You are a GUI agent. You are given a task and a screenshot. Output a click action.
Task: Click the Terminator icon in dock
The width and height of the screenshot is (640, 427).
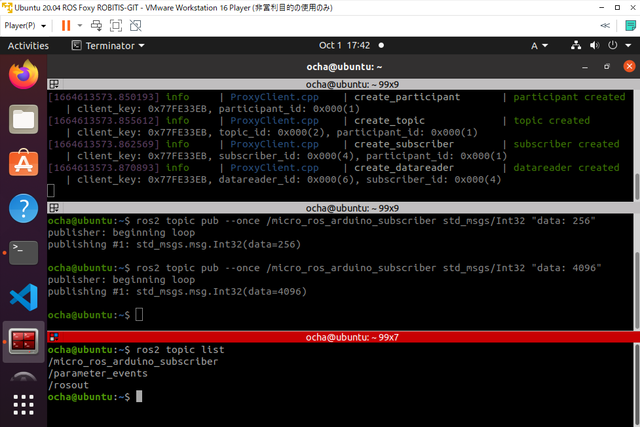(23, 341)
